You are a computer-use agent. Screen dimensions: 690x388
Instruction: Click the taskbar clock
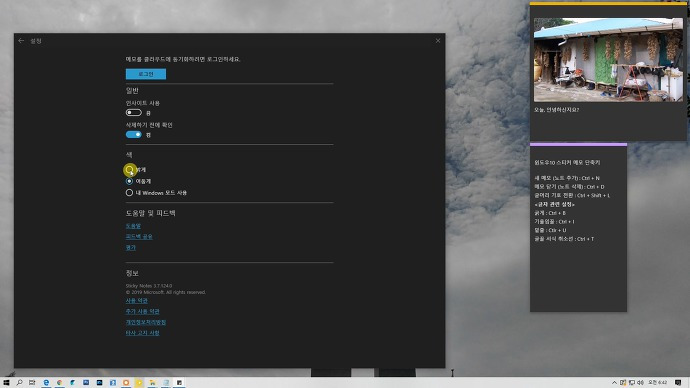657,383
